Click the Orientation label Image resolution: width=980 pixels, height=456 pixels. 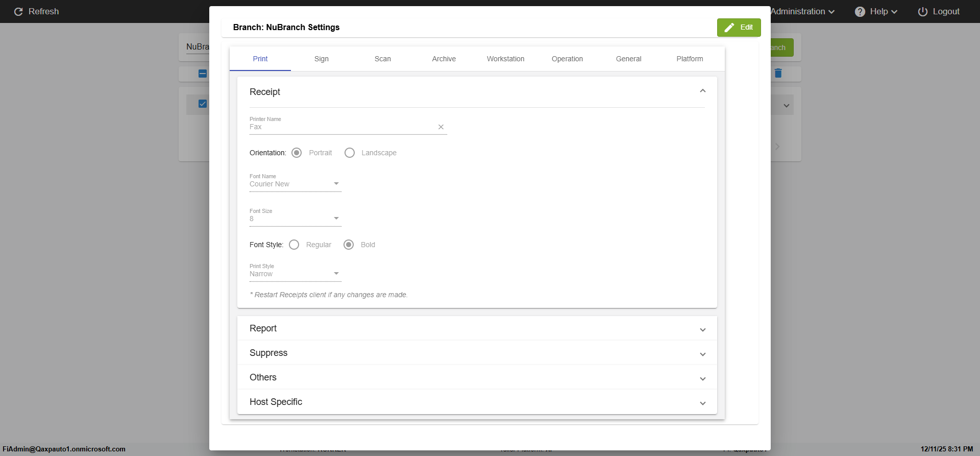[268, 153]
